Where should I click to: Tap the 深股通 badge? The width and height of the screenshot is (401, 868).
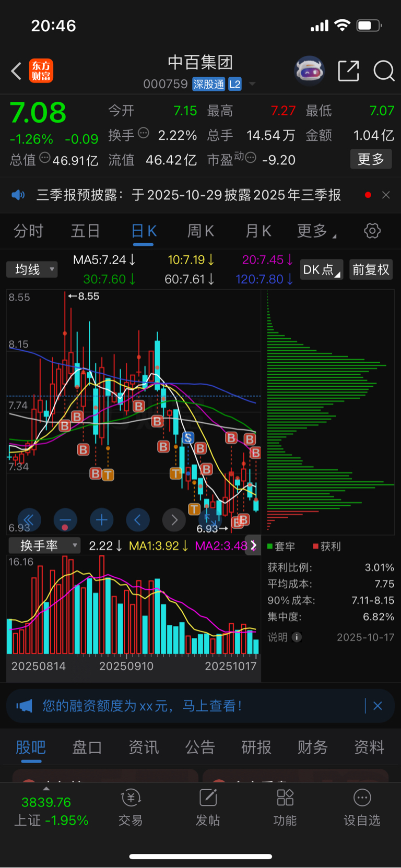tap(209, 84)
